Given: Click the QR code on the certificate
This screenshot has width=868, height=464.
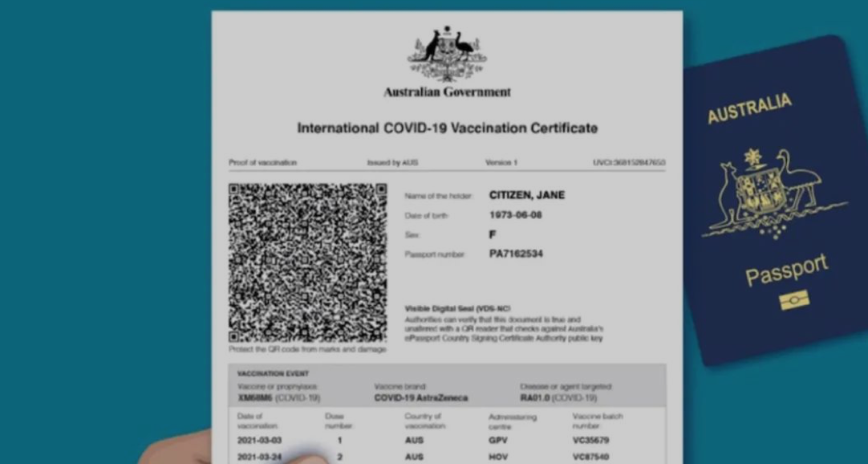Looking at the screenshot, I should coord(308,263).
